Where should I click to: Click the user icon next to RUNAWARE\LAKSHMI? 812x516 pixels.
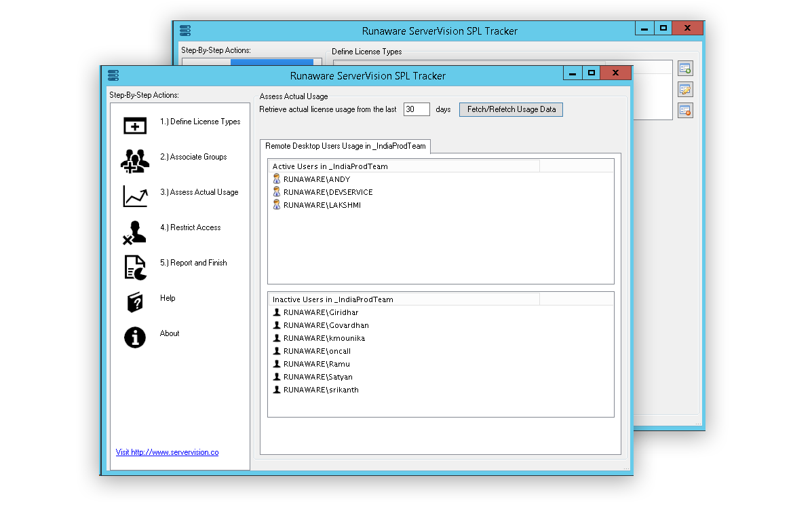click(x=277, y=204)
